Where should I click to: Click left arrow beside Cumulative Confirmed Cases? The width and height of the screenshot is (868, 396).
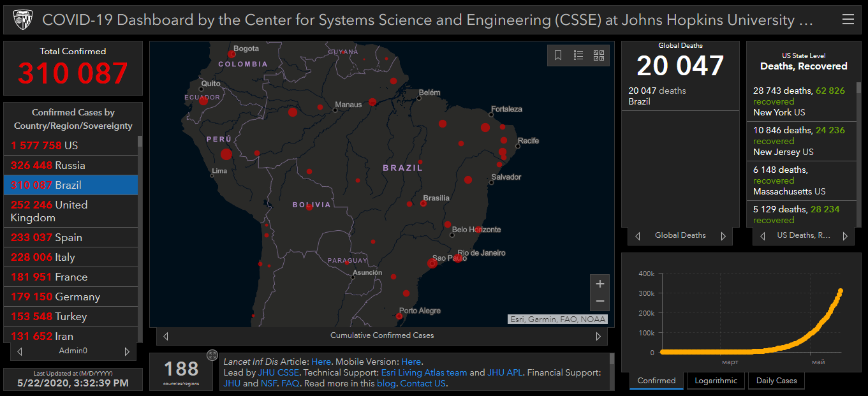pos(166,336)
